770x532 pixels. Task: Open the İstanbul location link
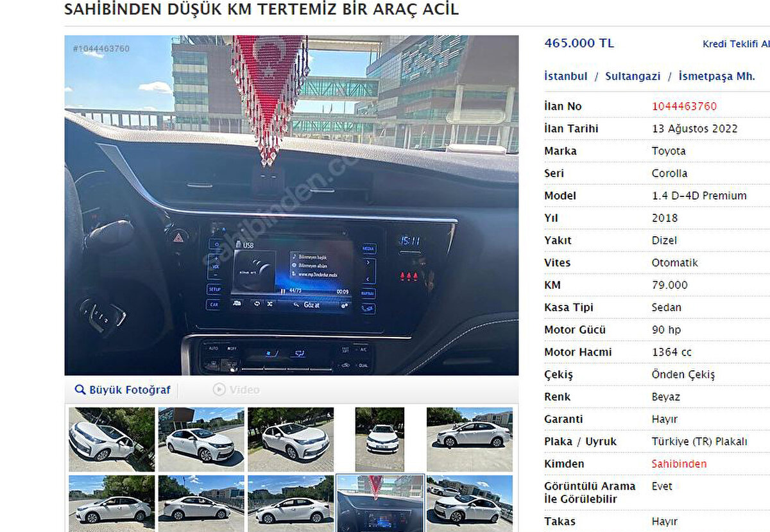coord(565,76)
